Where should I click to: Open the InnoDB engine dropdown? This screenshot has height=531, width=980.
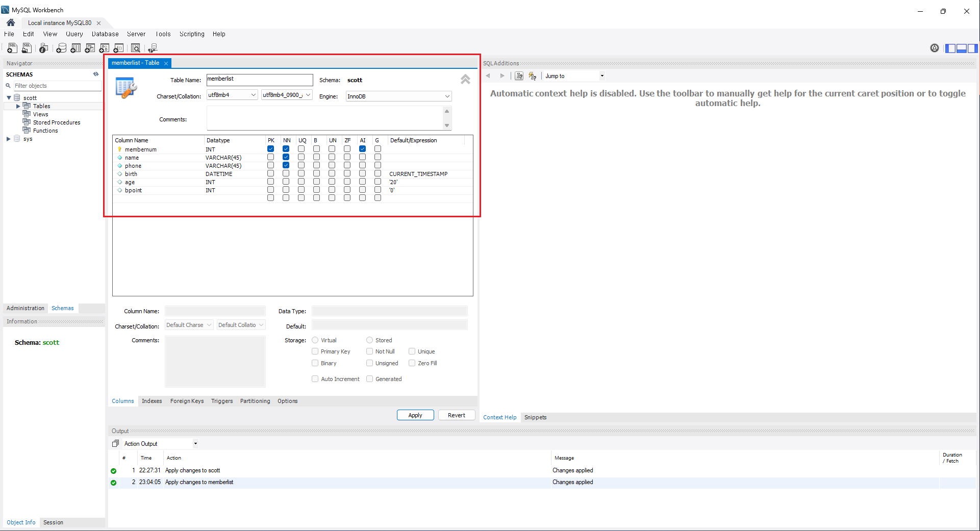coord(399,96)
